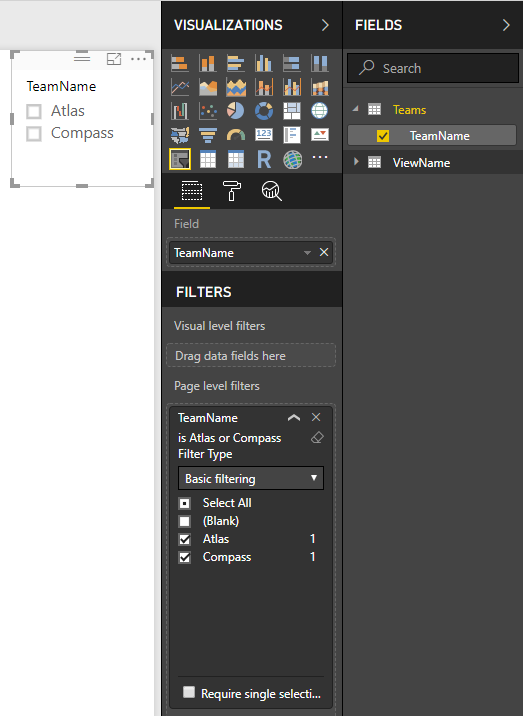Image resolution: width=523 pixels, height=716 pixels.
Task: Remove TeamName from the Field well
Action: (x=324, y=252)
